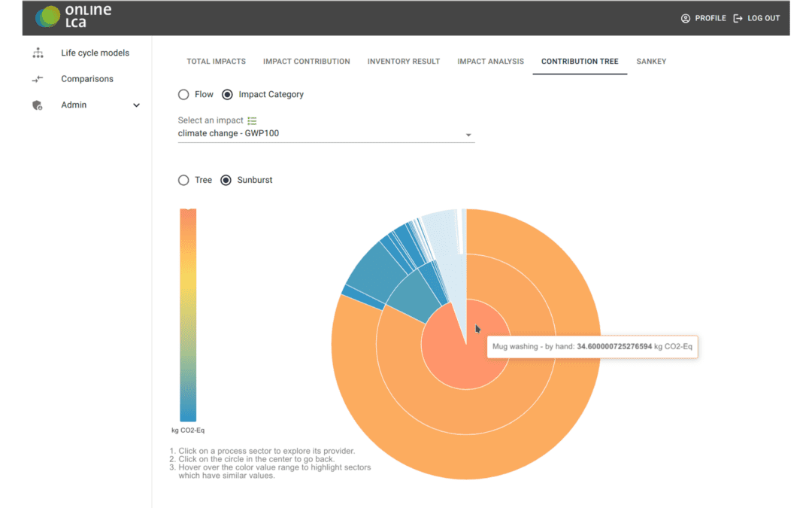Click the Life cycle models tree icon
The height and width of the screenshot is (508, 812).
coord(38,53)
